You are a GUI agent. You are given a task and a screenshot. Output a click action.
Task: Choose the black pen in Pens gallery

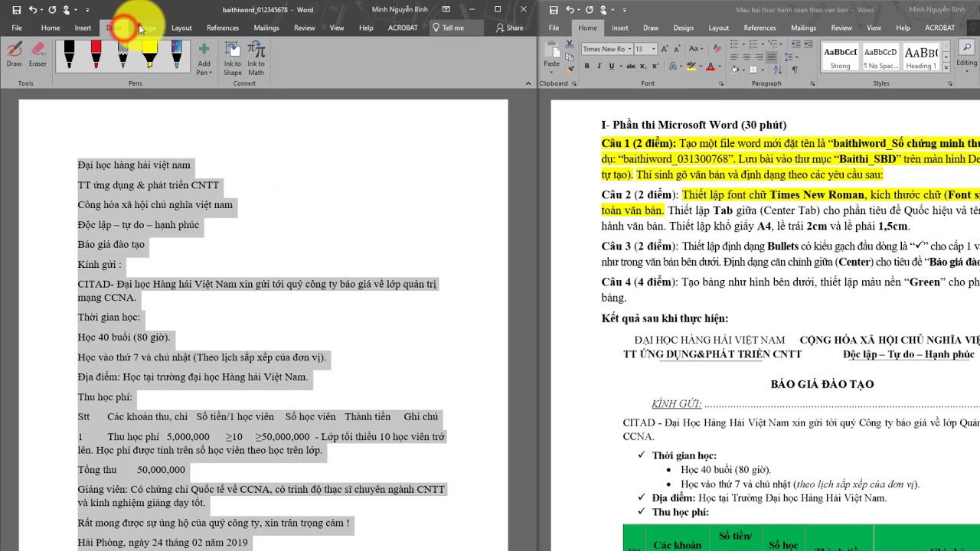69,54
